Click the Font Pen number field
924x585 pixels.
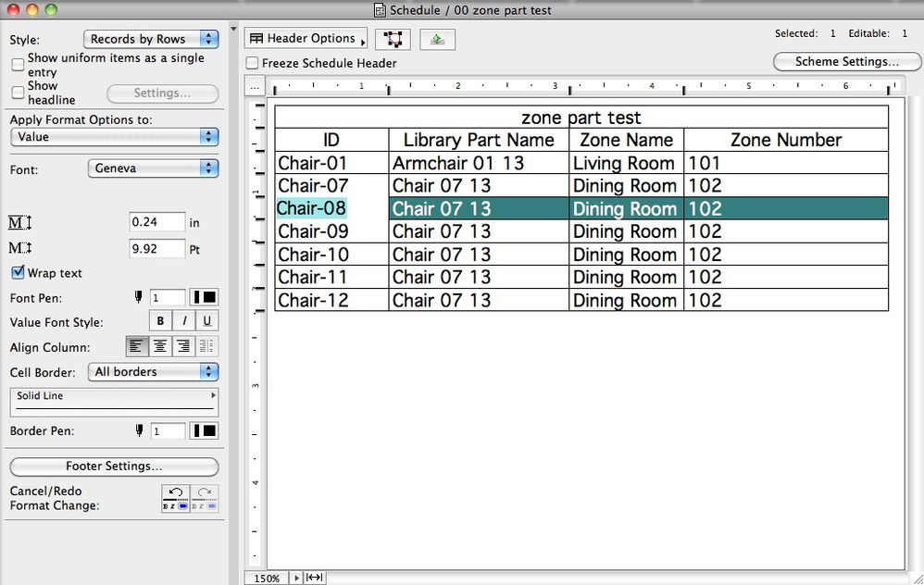point(168,297)
